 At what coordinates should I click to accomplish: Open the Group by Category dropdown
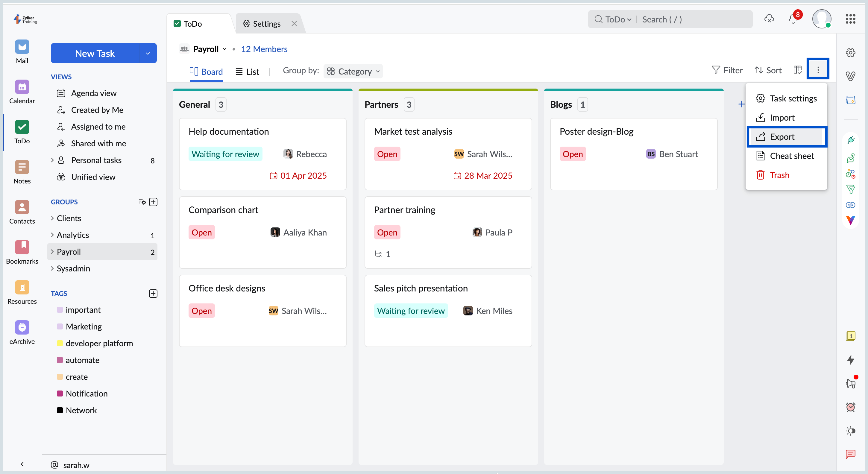[353, 72]
